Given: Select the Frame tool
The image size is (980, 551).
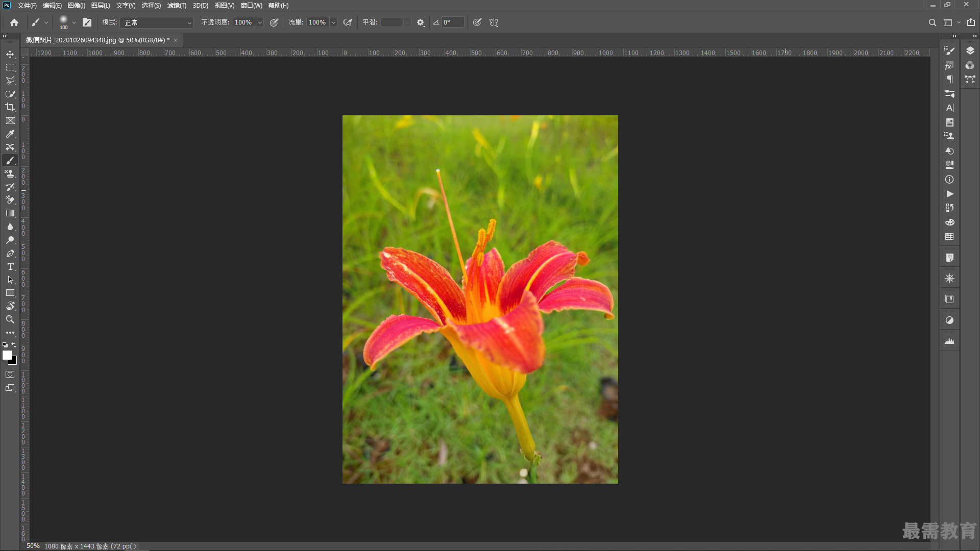Looking at the screenshot, I should [10, 120].
